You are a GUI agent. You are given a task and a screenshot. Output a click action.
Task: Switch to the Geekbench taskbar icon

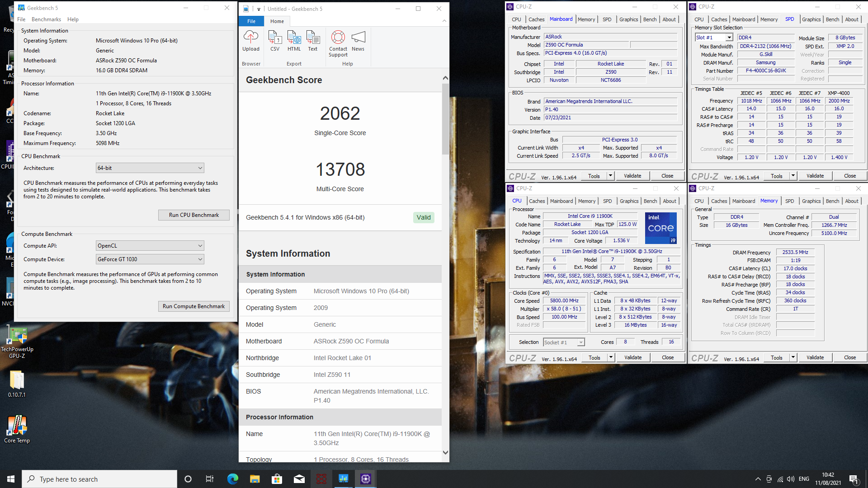(x=343, y=479)
